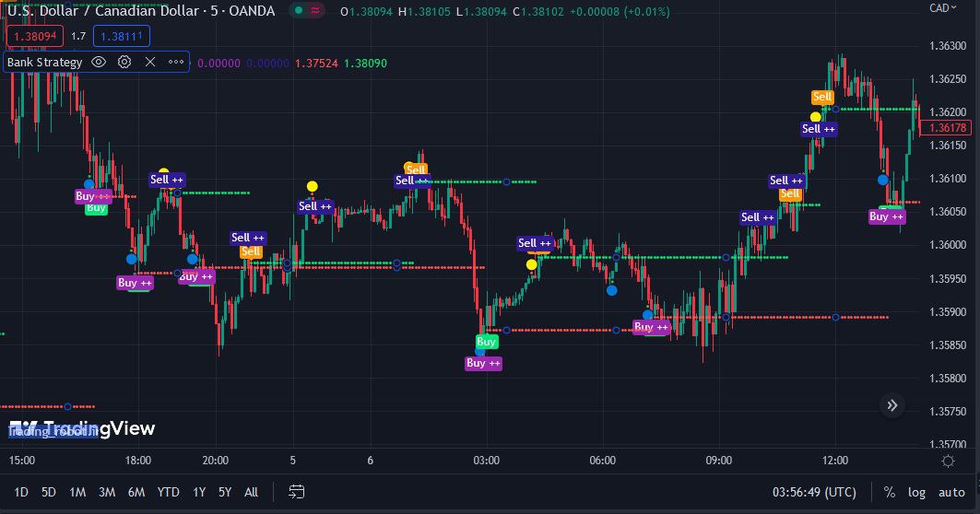Click the current price label 1.36178
980x514 pixels.
pyautogui.click(x=945, y=127)
